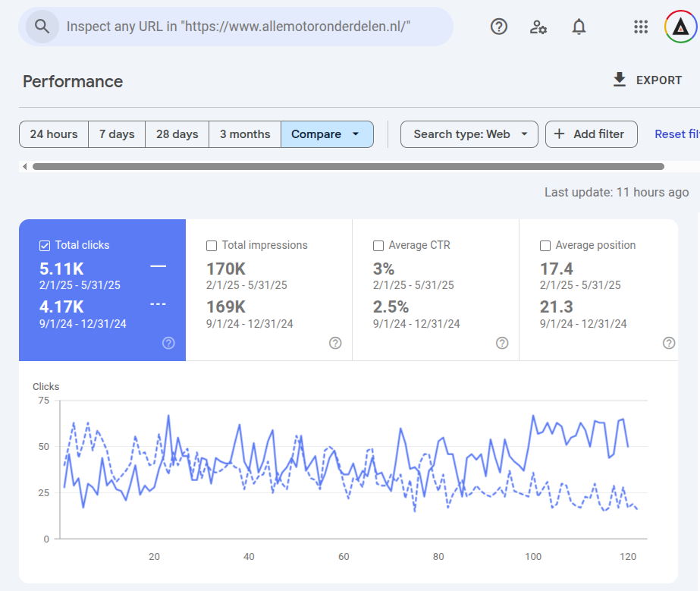Click the 2.5% average CTR value
Screen dimensions: 700x591
coord(391,307)
